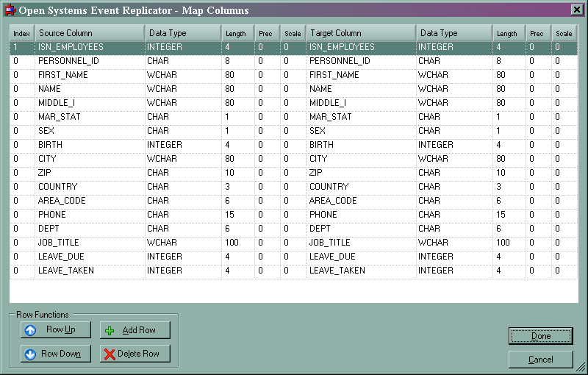The image size is (588, 375).
Task: Click the Row Down arrow icon
Action: click(31, 354)
